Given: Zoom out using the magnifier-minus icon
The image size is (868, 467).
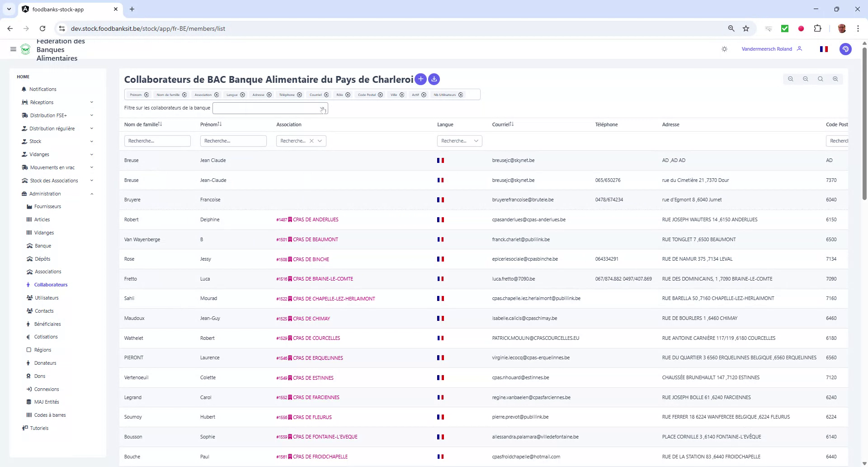Looking at the screenshot, I should [x=806, y=79].
